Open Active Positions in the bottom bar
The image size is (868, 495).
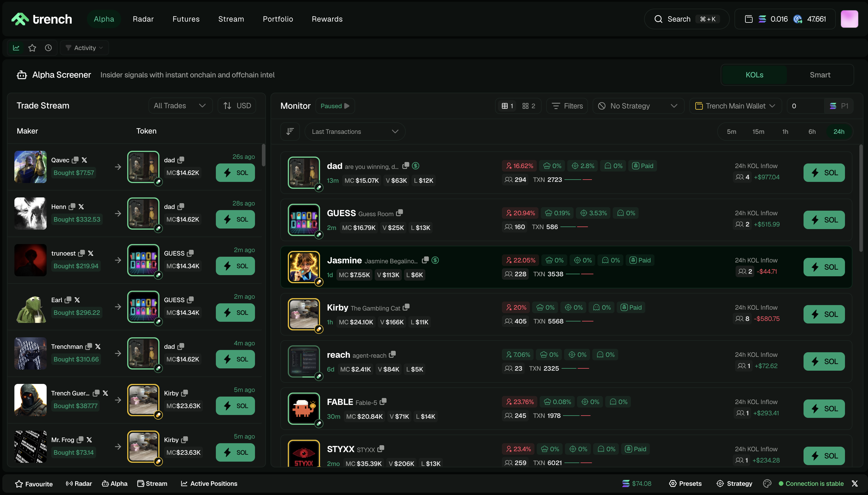(209, 483)
